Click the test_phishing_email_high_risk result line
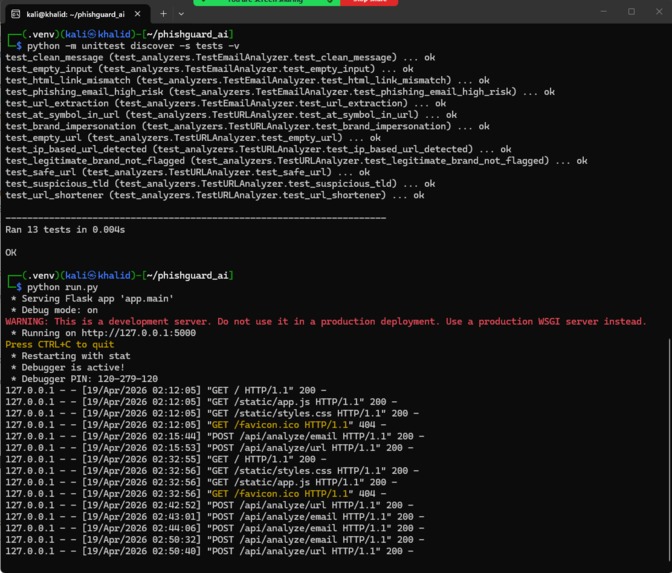Screen dimensions: 672x573 pyautogui.click(x=280, y=92)
